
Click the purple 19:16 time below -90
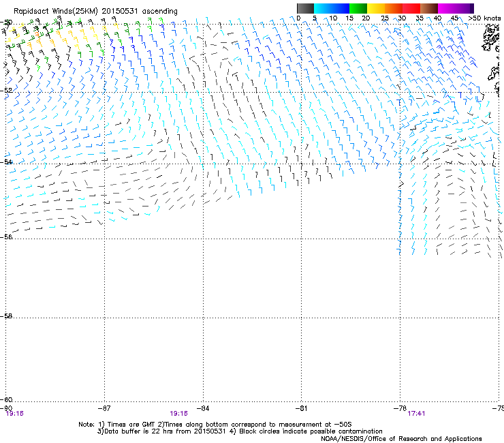(x=15, y=414)
